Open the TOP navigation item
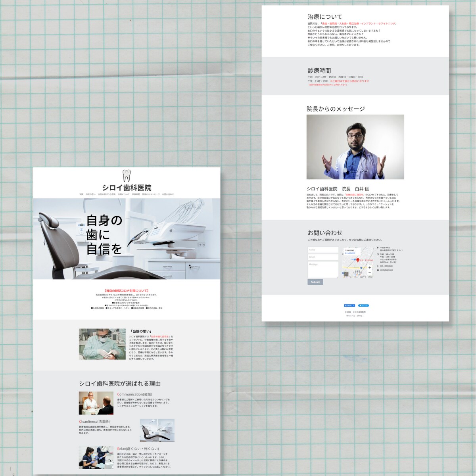 [x=81, y=194]
